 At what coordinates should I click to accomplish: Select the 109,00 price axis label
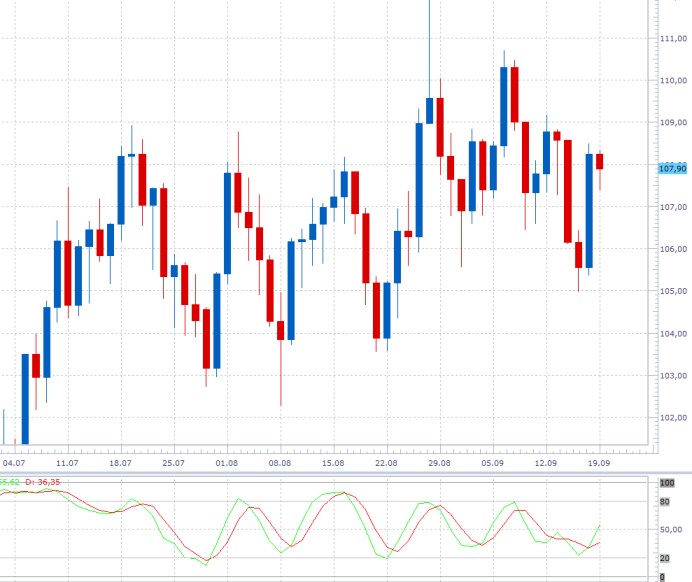673,123
